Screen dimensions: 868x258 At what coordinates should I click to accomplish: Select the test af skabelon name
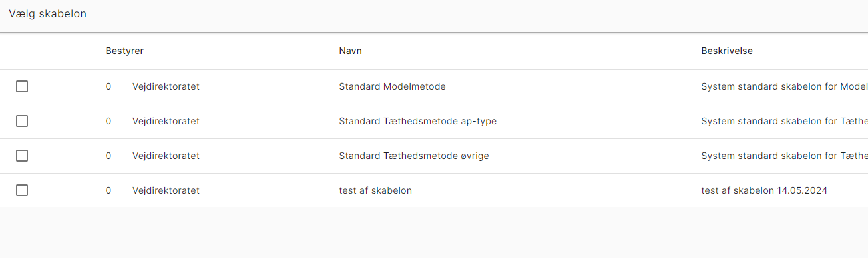click(375, 190)
